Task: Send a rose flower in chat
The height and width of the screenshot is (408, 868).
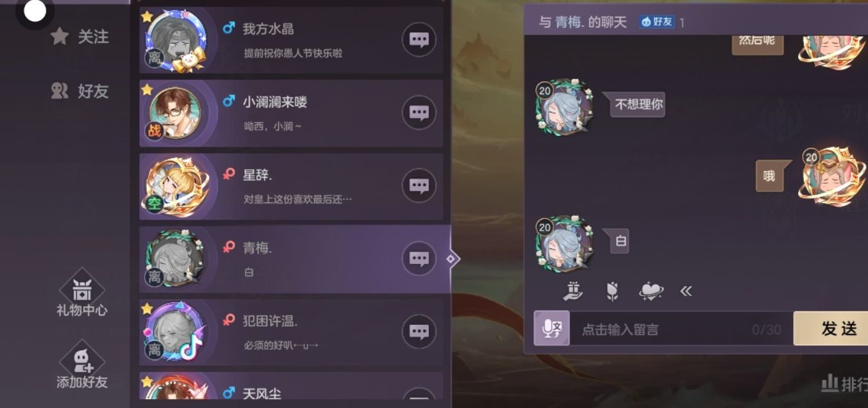Action: [x=612, y=291]
